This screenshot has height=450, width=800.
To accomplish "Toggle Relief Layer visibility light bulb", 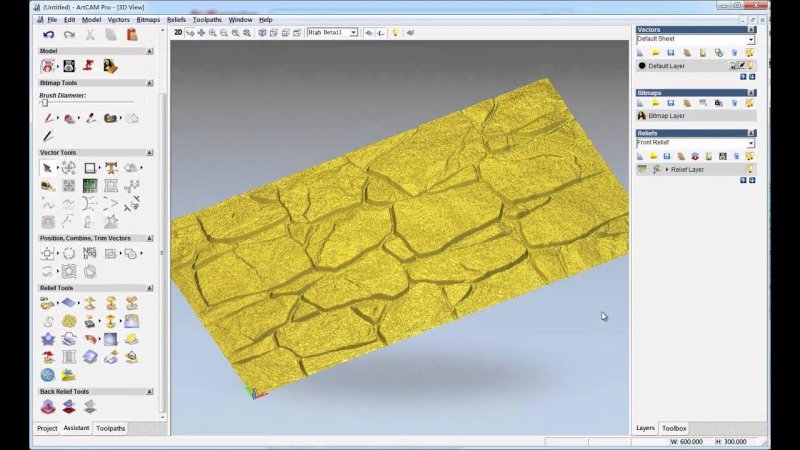I will coord(749,170).
